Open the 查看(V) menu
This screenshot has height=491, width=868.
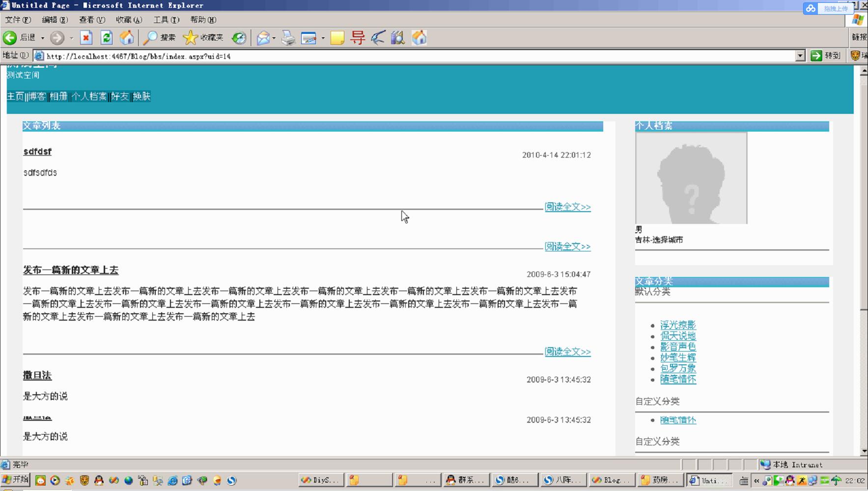click(x=92, y=20)
